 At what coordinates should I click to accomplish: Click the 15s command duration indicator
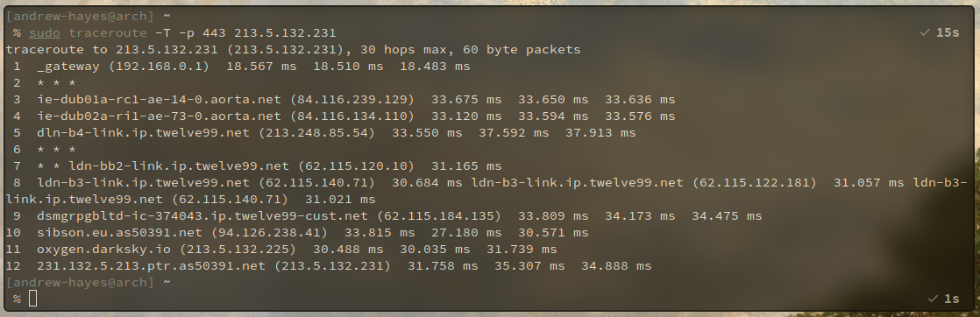click(x=948, y=32)
